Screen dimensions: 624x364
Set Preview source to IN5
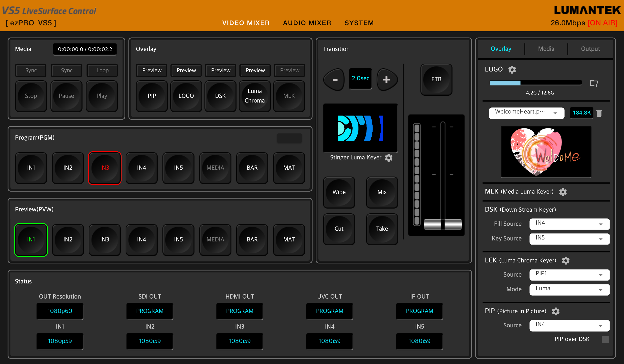pyautogui.click(x=178, y=240)
